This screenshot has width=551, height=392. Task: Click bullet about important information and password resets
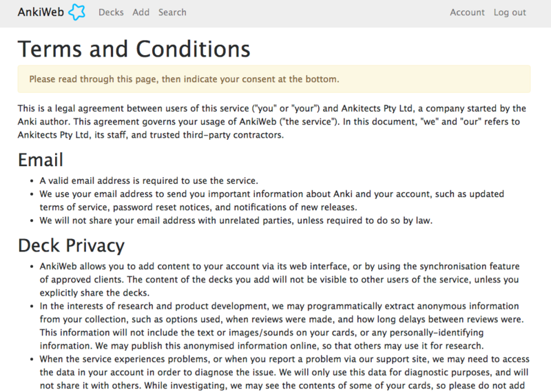coord(271,200)
